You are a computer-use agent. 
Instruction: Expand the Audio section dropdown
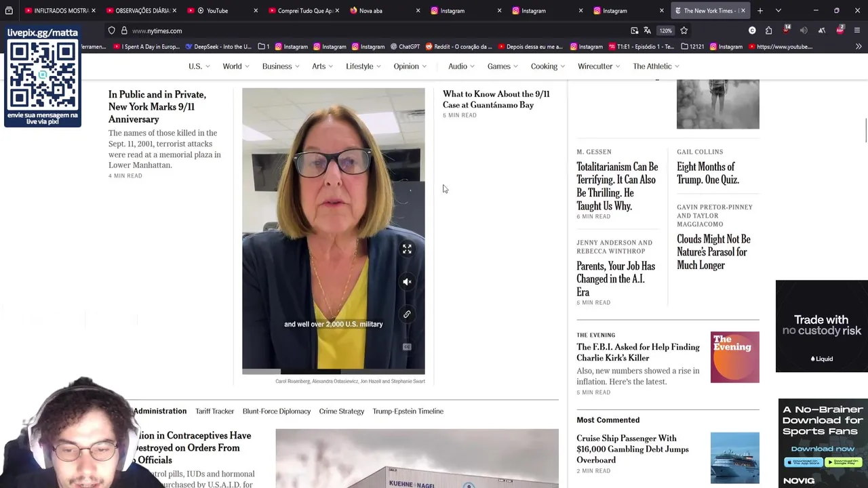point(462,66)
